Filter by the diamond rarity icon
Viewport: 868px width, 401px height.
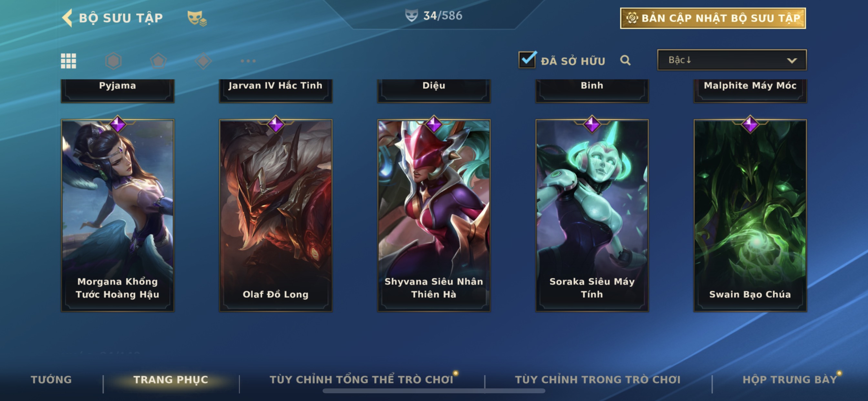tap(203, 61)
